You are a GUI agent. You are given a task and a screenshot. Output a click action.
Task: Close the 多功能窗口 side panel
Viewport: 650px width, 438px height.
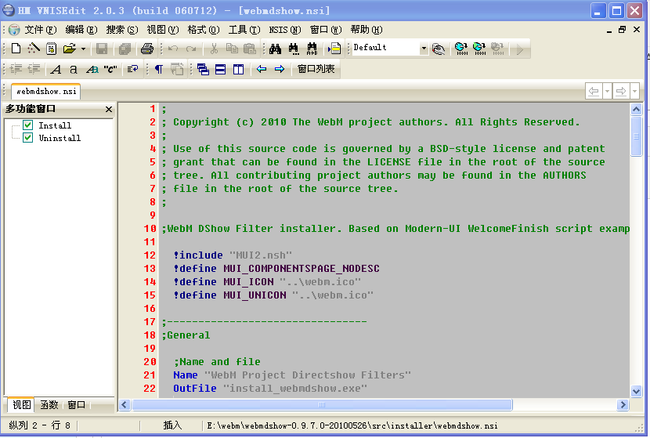(109, 109)
